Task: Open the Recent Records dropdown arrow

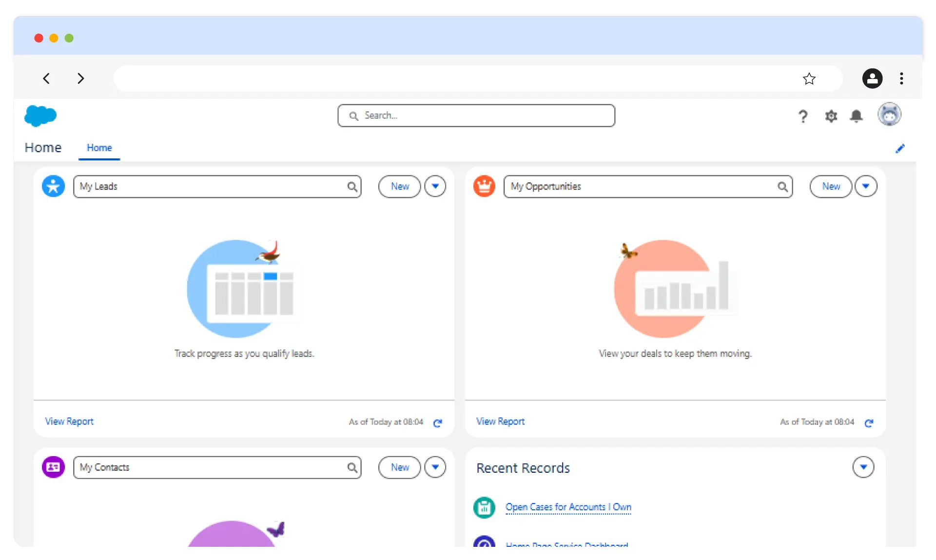Action: coord(863,467)
